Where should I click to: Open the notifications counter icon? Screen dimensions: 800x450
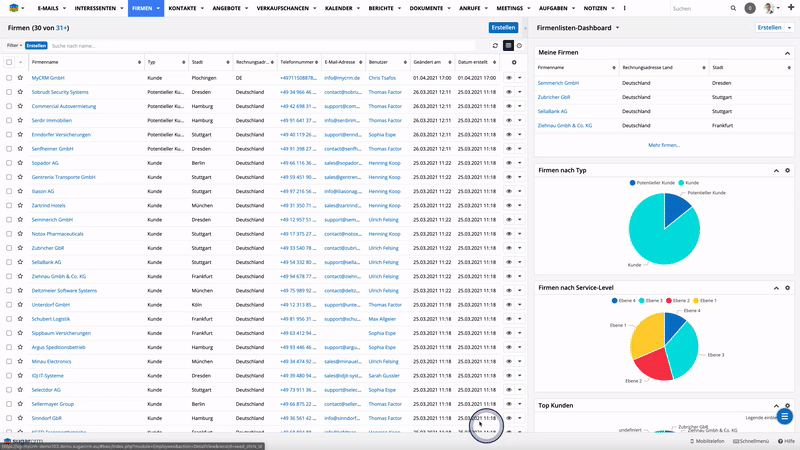(x=750, y=8)
